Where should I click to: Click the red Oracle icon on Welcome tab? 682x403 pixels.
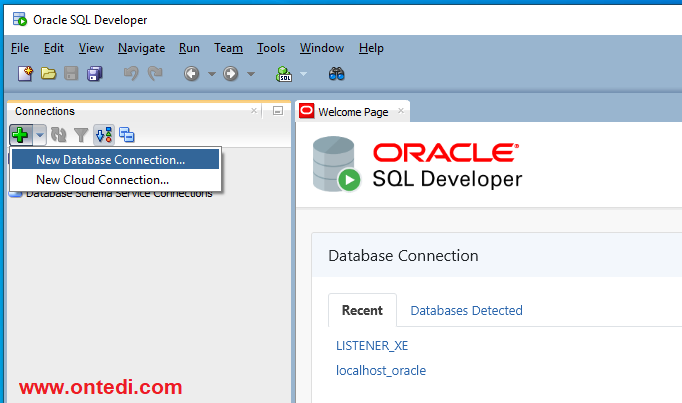(x=307, y=111)
